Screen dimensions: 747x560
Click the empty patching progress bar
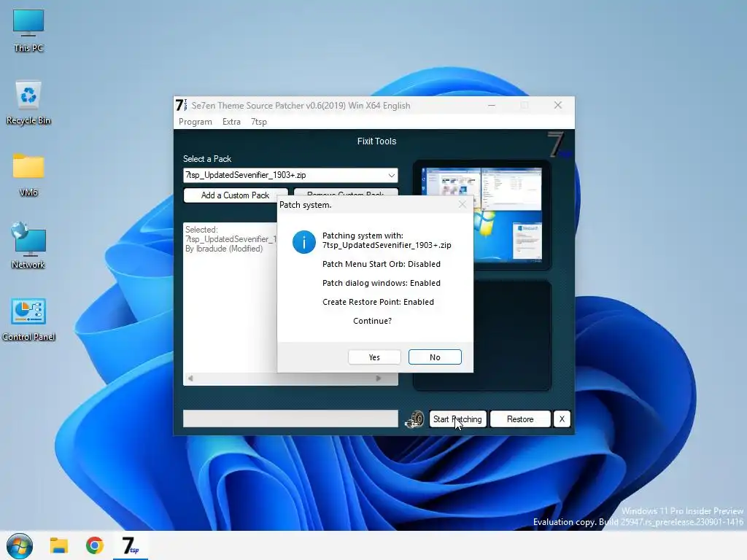point(290,419)
